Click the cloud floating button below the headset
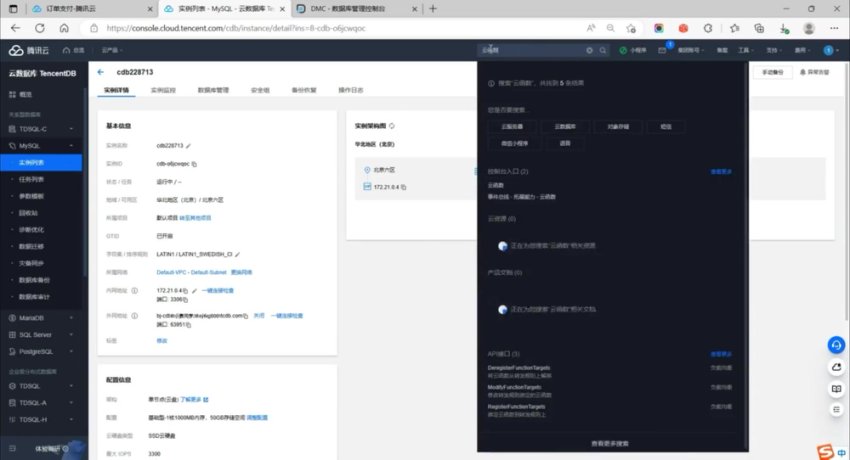This screenshot has height=460, width=850. pos(836,367)
